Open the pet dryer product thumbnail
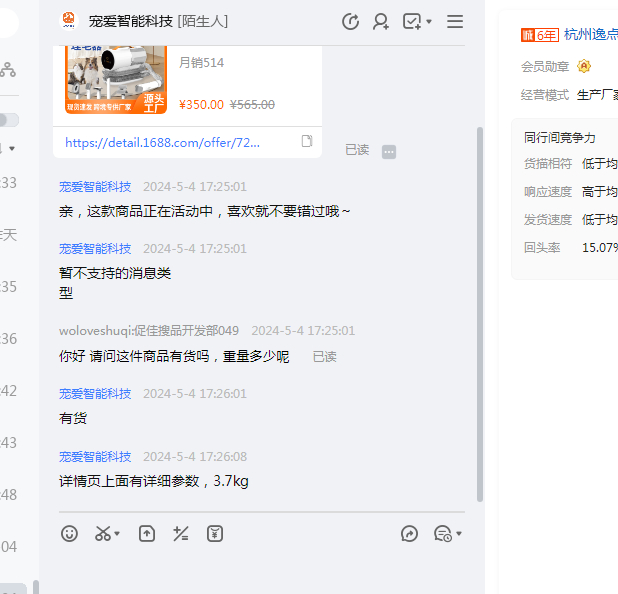The width and height of the screenshot is (618, 594). click(116, 80)
